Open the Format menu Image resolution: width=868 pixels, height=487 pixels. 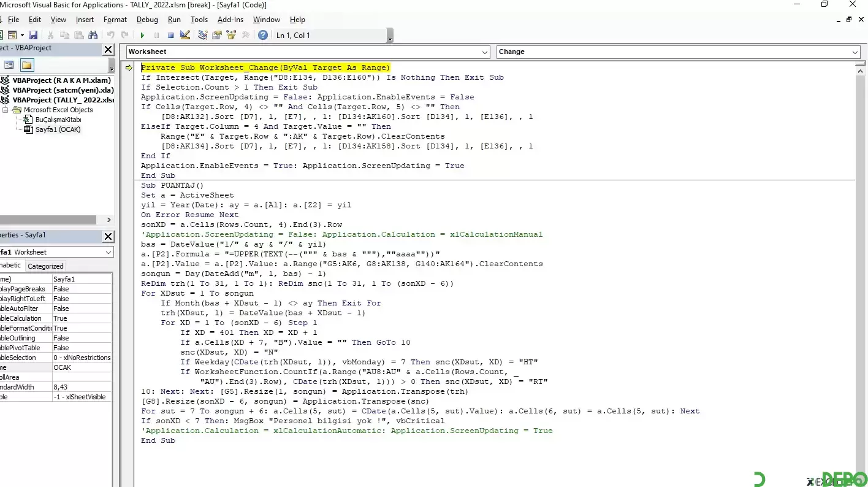[x=115, y=20]
